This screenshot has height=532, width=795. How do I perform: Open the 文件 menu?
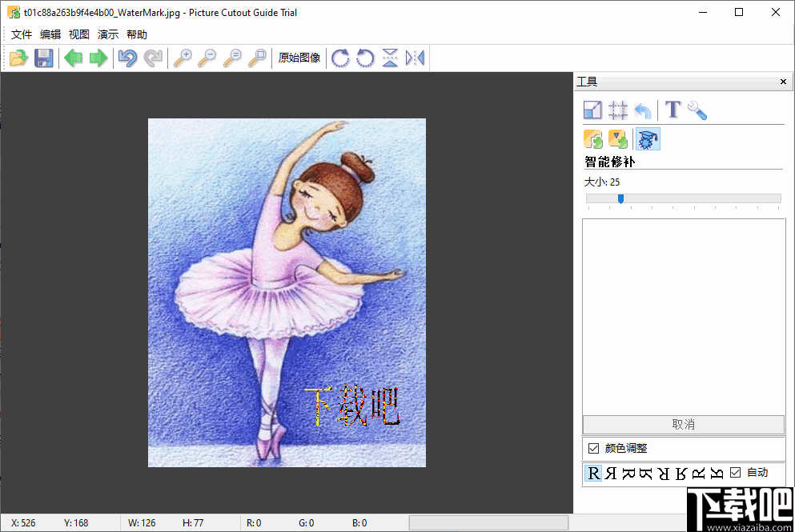pos(22,34)
